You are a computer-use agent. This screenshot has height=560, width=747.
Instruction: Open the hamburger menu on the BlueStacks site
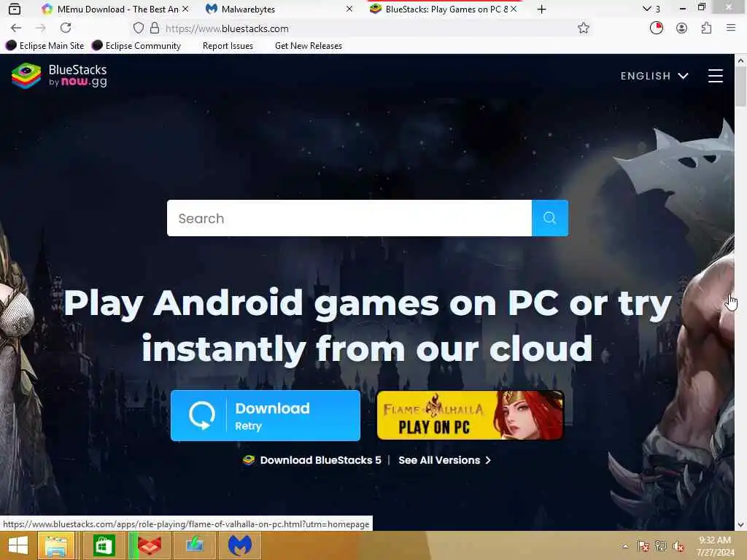(715, 76)
